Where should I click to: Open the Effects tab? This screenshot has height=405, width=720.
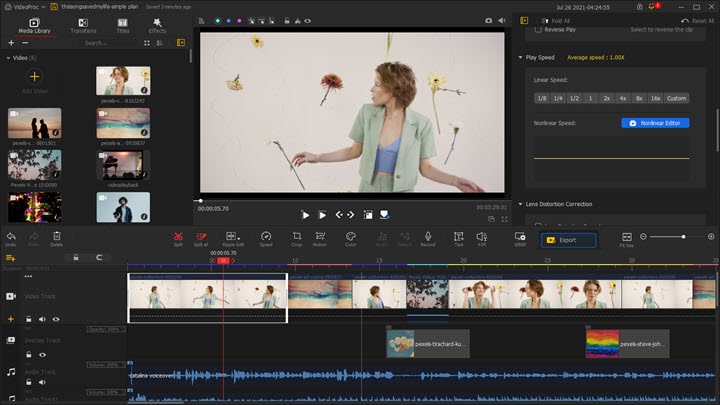pyautogui.click(x=158, y=25)
